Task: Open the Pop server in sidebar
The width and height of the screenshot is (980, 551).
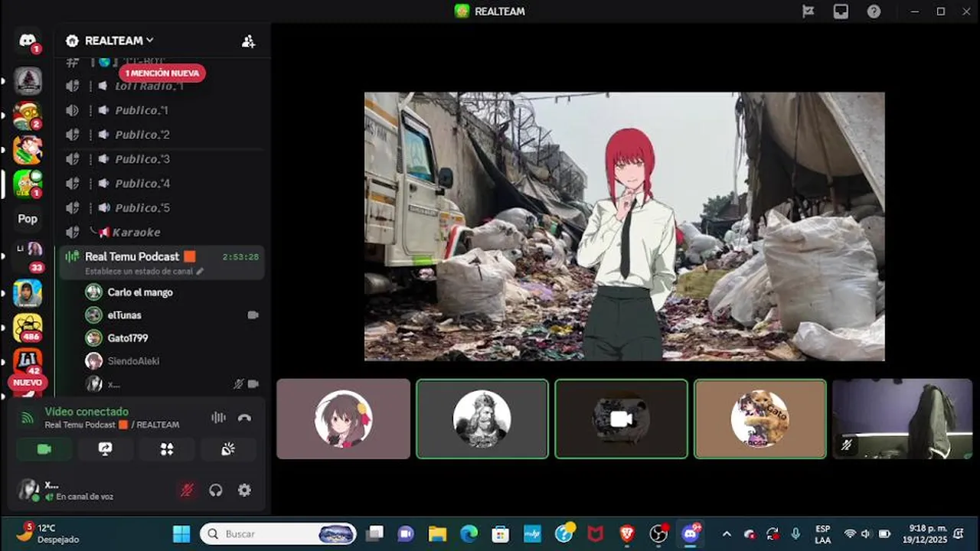Action: [28, 219]
